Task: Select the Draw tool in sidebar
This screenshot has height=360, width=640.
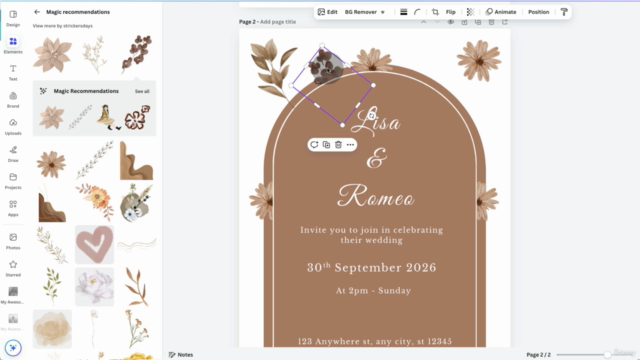Action: coord(13,154)
